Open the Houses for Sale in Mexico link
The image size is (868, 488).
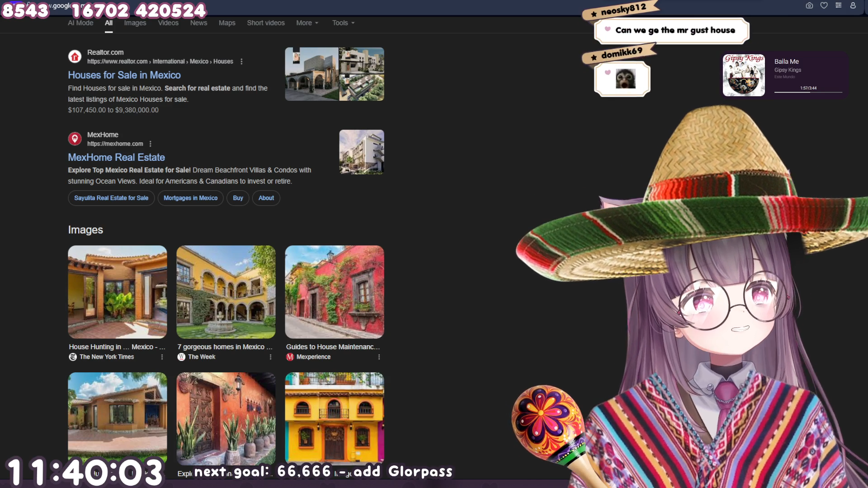click(124, 75)
